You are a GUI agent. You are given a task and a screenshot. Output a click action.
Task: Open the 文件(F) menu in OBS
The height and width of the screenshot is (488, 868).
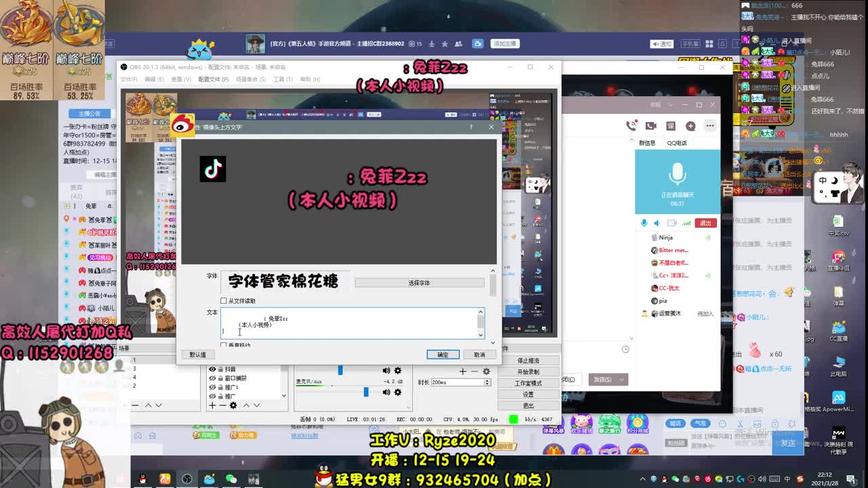tap(128, 79)
